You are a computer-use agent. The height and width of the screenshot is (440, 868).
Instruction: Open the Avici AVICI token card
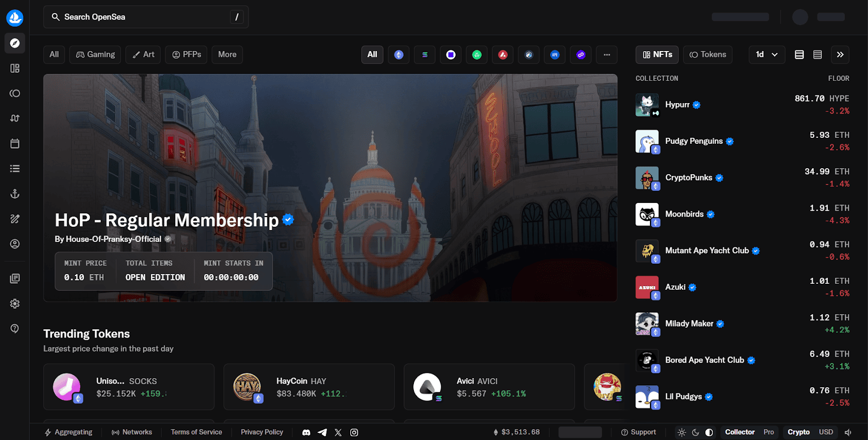489,387
